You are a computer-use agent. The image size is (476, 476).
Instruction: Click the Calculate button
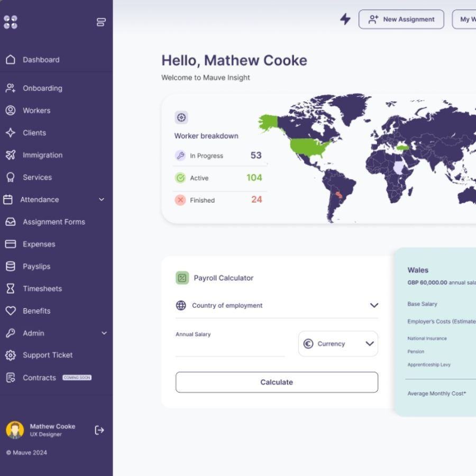(277, 382)
